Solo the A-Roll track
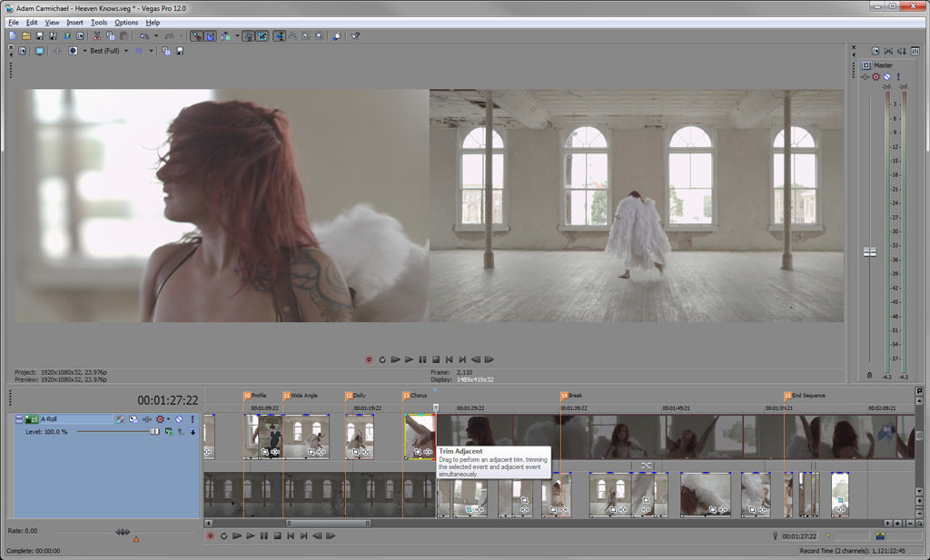This screenshot has width=930, height=560. pos(192,419)
